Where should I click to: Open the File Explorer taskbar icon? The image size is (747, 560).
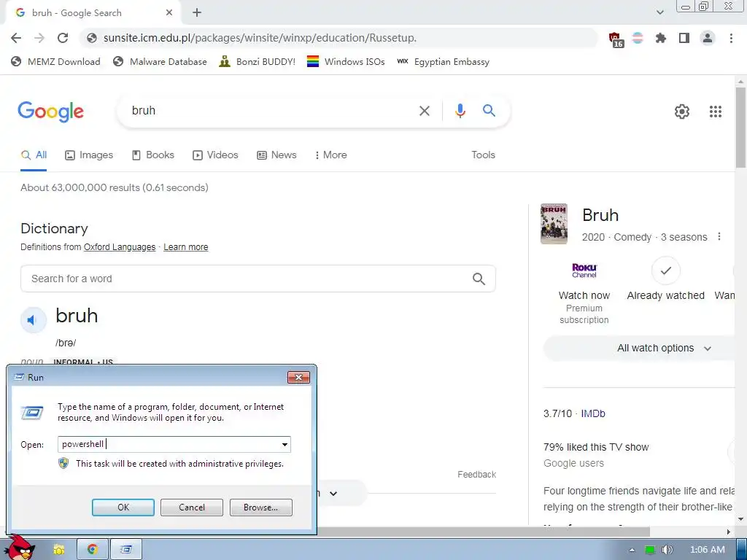(58, 550)
